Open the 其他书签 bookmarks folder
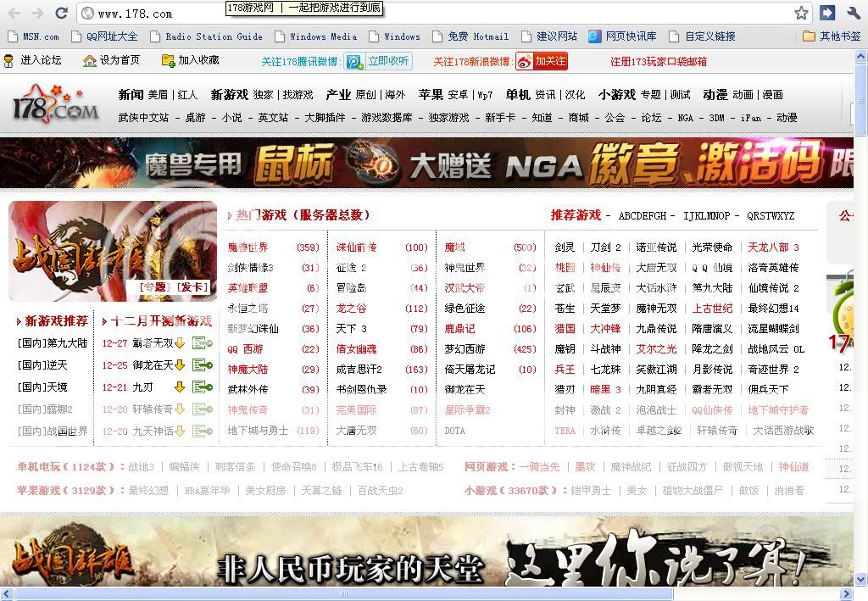 click(832, 36)
